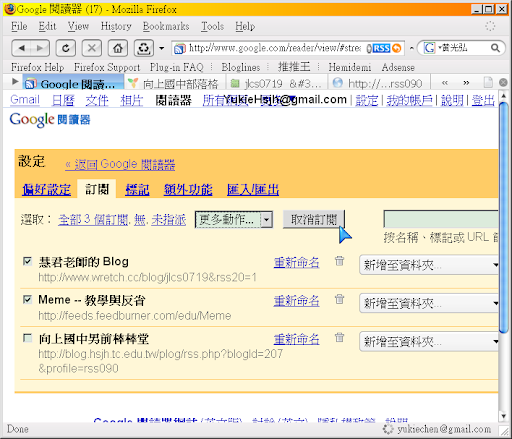Delete the 向上國中男前棒棒堂 subscription trash icon

339,337
